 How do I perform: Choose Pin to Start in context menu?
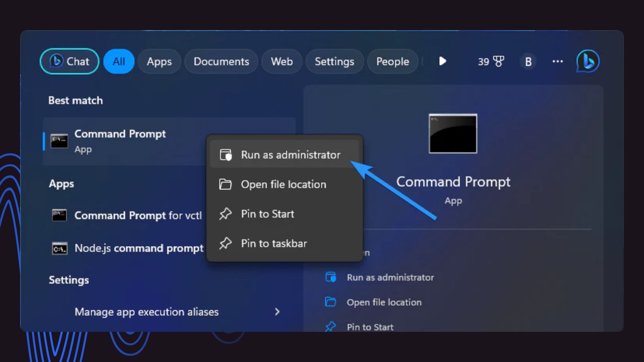tap(284, 214)
